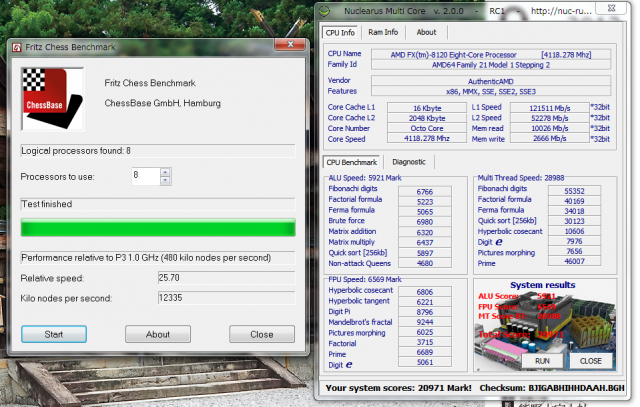This screenshot has width=640, height=407.
Task: Click the green benchmark progress bar
Action: coord(158,227)
